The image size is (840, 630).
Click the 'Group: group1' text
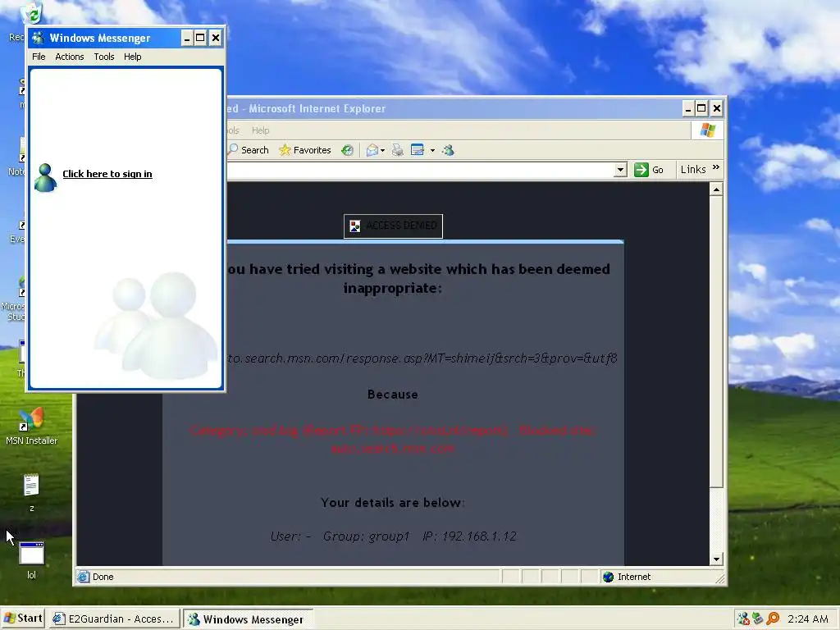click(367, 536)
